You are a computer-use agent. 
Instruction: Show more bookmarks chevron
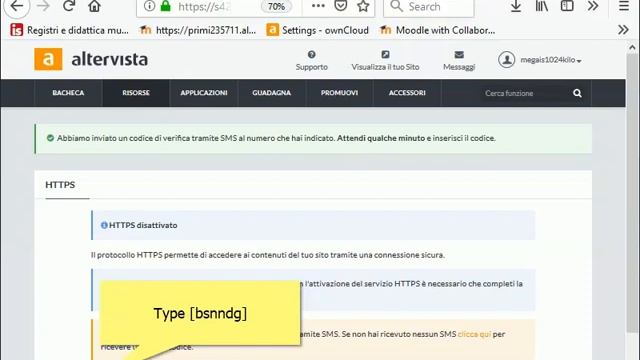pyautogui.click(x=623, y=30)
